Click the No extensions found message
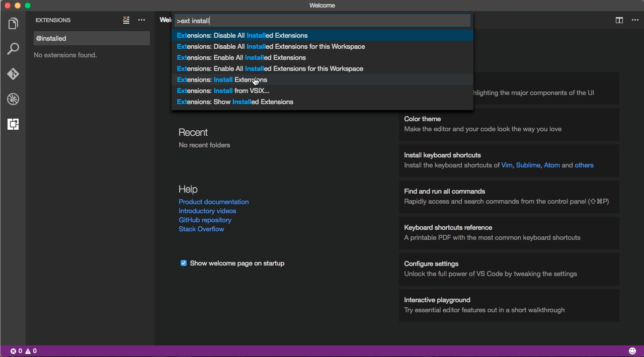 coord(65,55)
